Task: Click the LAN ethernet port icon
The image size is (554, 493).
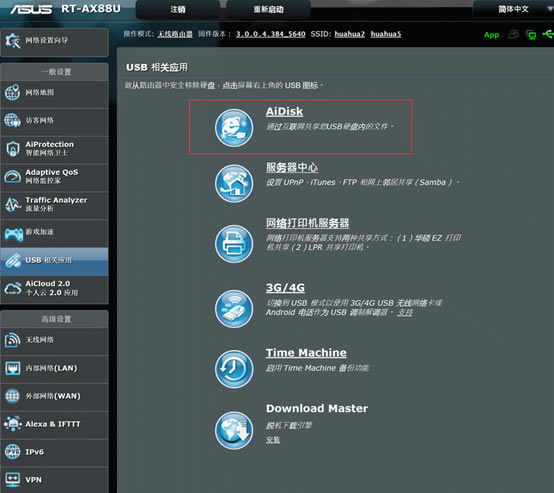Action: pyautogui.click(x=13, y=368)
